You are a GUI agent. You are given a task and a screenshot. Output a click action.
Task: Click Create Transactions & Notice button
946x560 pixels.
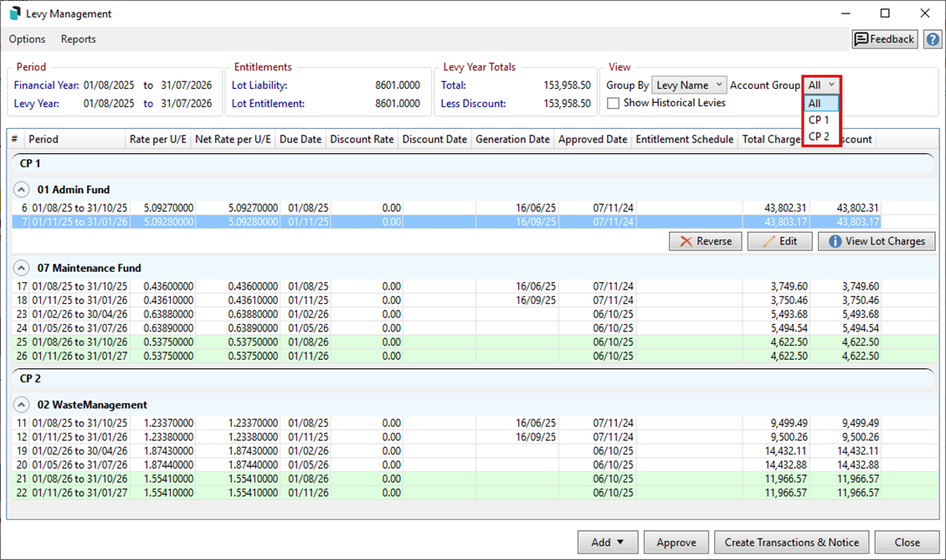click(x=792, y=542)
